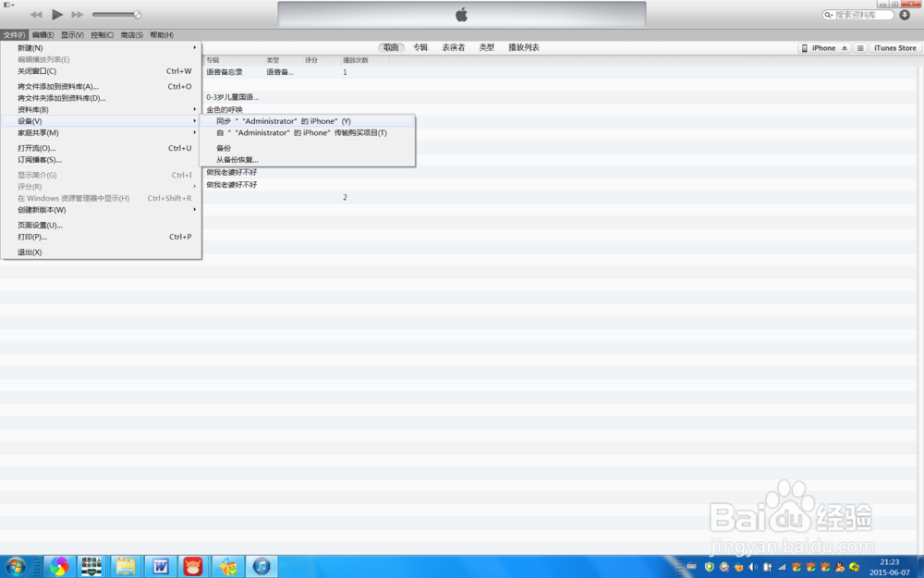Sort by the 类型 column header

click(284, 60)
